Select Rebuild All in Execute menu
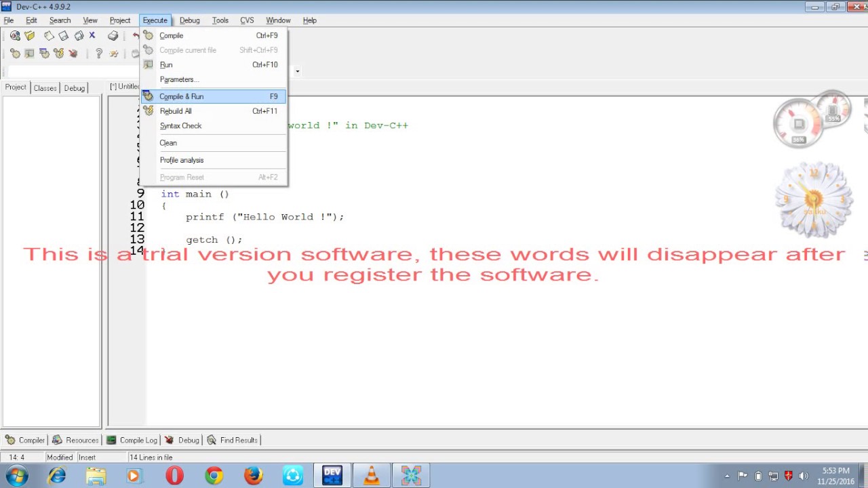The height and width of the screenshot is (488, 868). (x=214, y=111)
